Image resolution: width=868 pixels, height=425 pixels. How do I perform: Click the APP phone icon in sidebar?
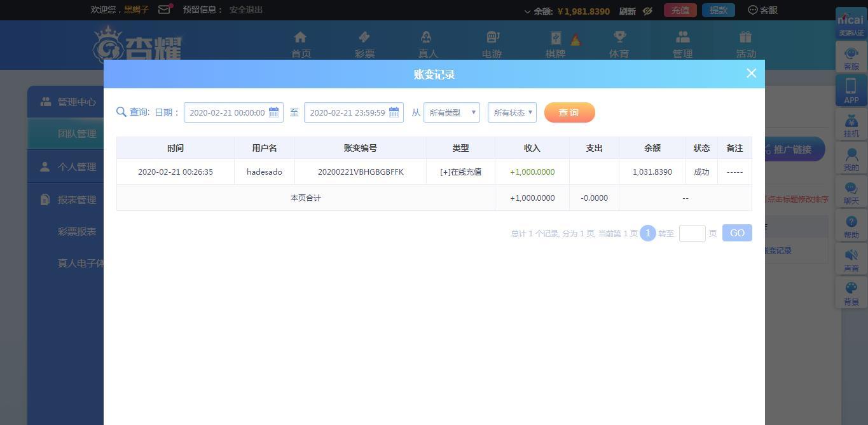(851, 91)
